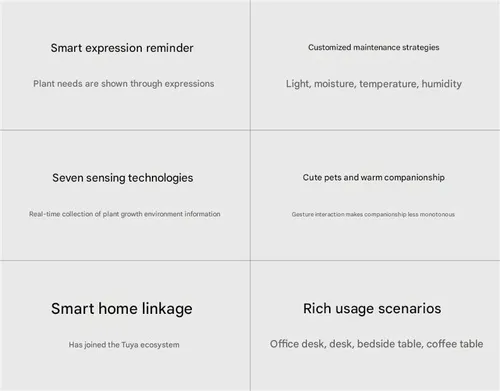Click the word 'technologies' in sensing heading
500x391 pixels.
coord(161,178)
